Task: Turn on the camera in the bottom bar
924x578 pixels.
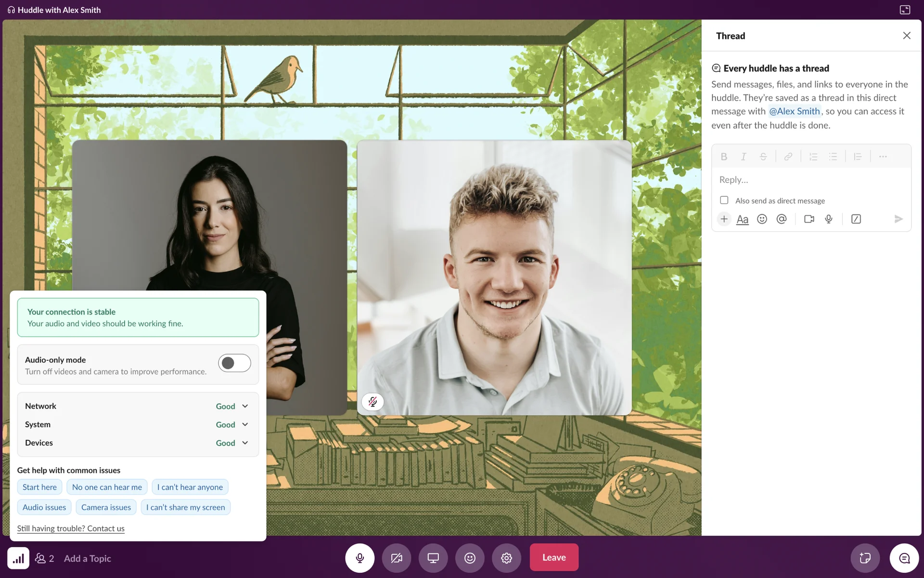Action: click(x=396, y=558)
